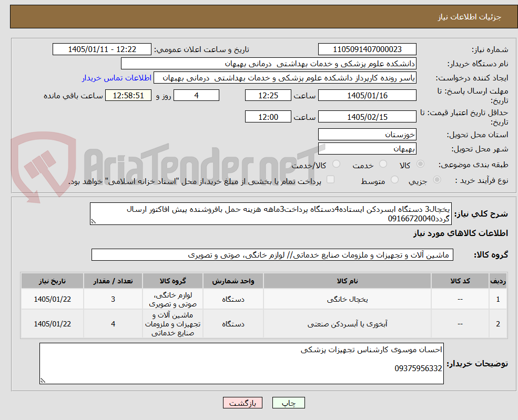
Task: Click the تعداد / مقدار column header
Action: point(113,281)
